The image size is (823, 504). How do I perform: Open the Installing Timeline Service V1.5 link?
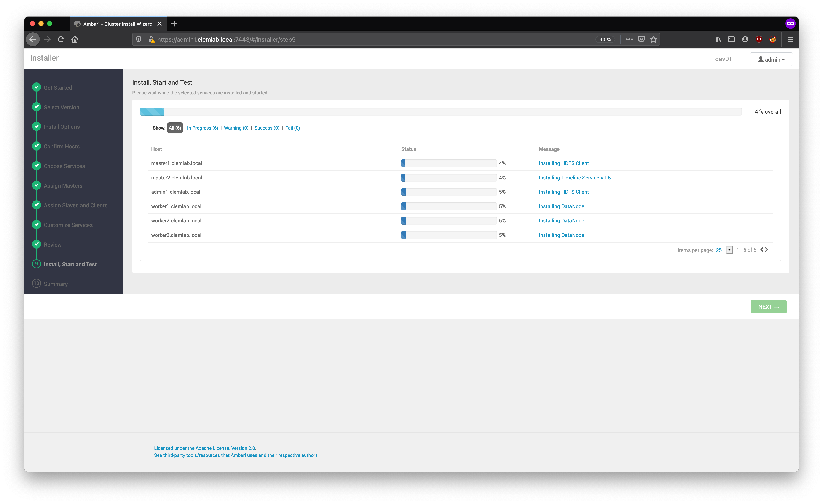574,178
